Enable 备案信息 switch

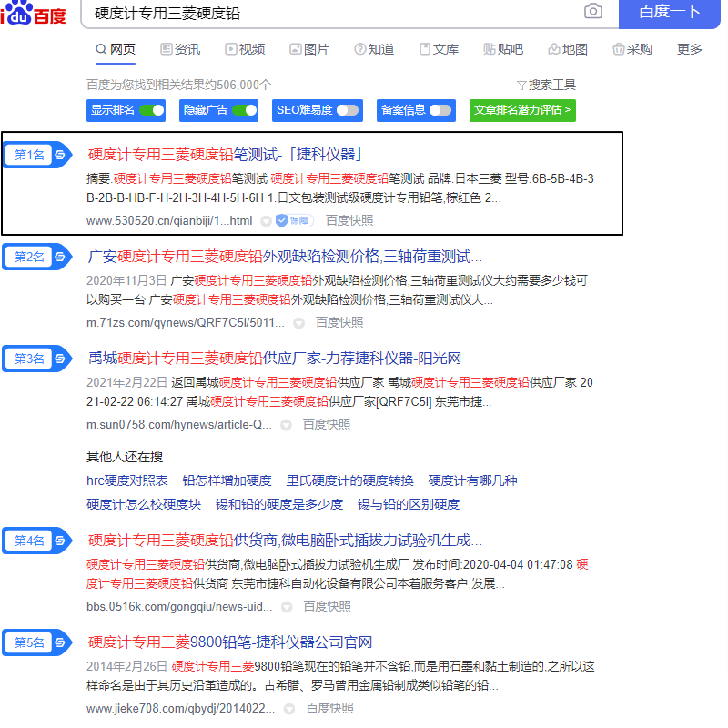pos(440,110)
